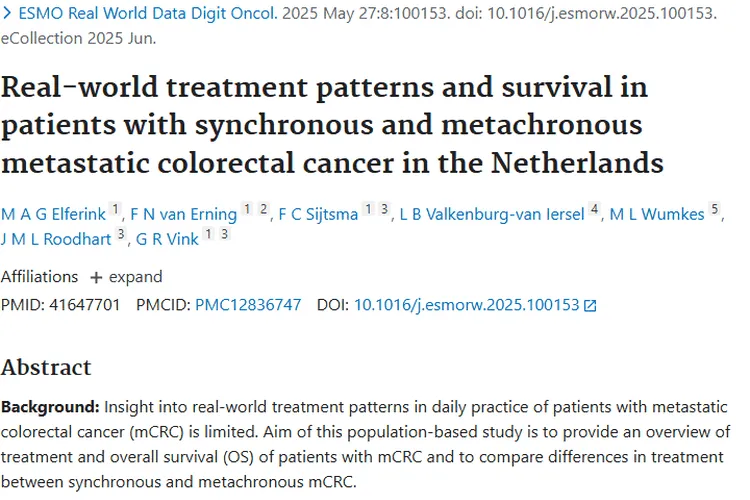The image size is (750, 500).
Task: Click affiliation superscript 1 after Elferink
Action: (x=116, y=209)
